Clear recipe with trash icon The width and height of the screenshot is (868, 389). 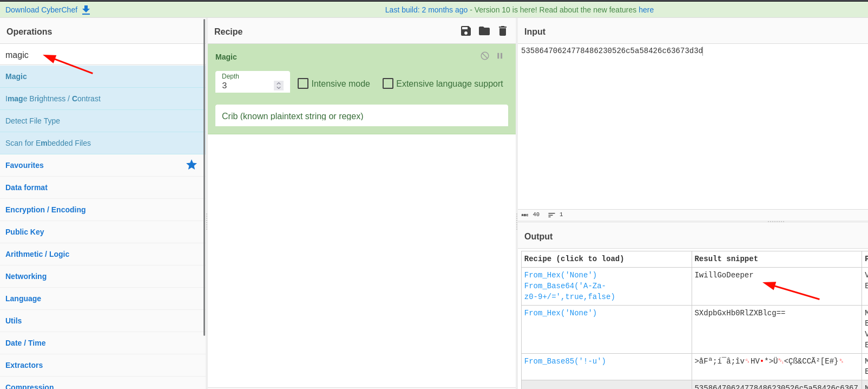pos(503,31)
